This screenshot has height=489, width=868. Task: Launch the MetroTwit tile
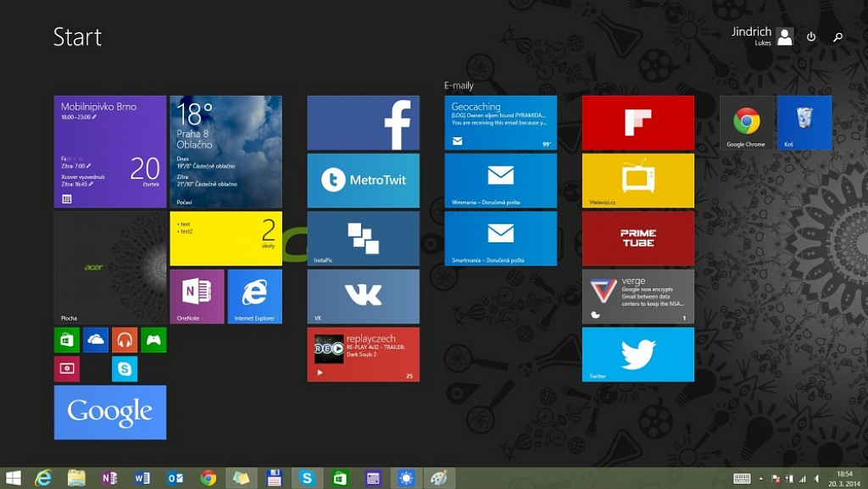363,181
